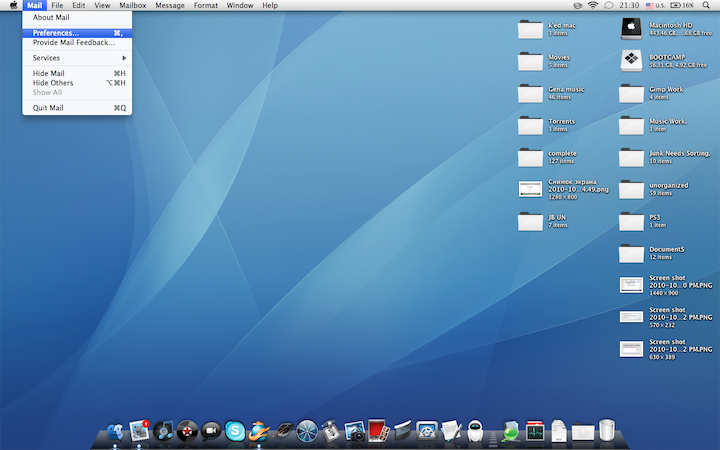Select the Macintosh HD drive icon
Viewport: 720px width, 450px height.
631,28
